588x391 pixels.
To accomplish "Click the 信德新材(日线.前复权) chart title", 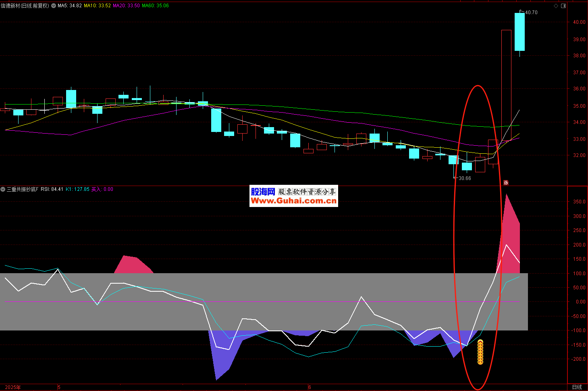I will point(25,6).
